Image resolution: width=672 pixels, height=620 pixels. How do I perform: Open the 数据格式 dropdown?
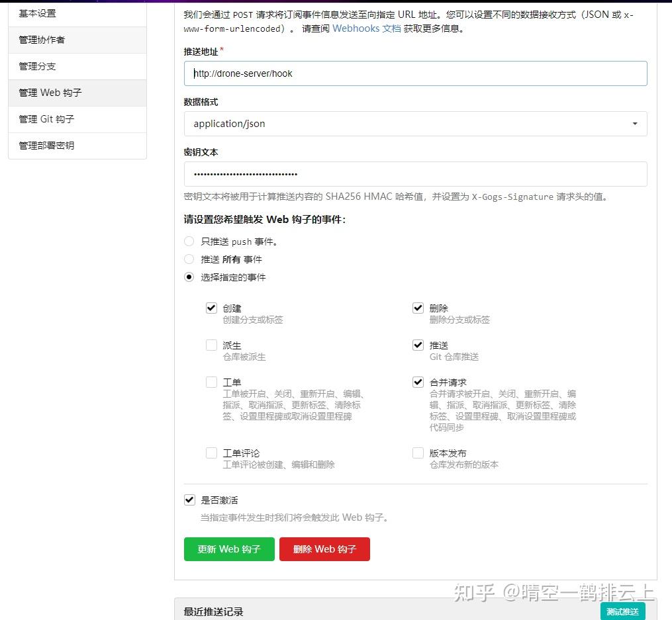pos(415,124)
